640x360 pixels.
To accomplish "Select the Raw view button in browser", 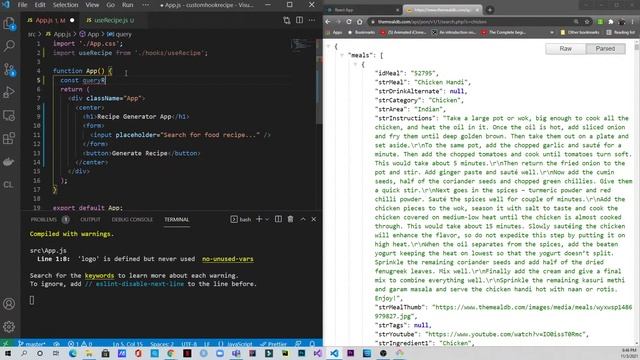I will (x=565, y=49).
